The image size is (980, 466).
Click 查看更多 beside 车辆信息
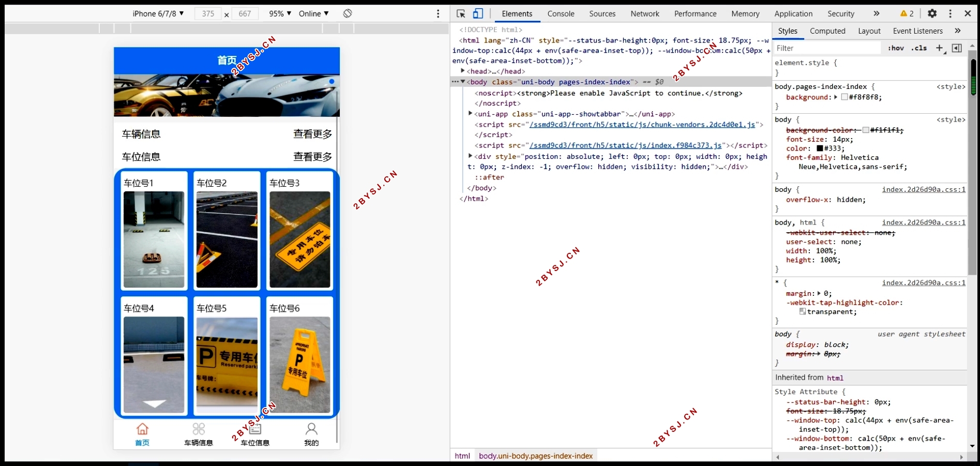pyautogui.click(x=312, y=134)
